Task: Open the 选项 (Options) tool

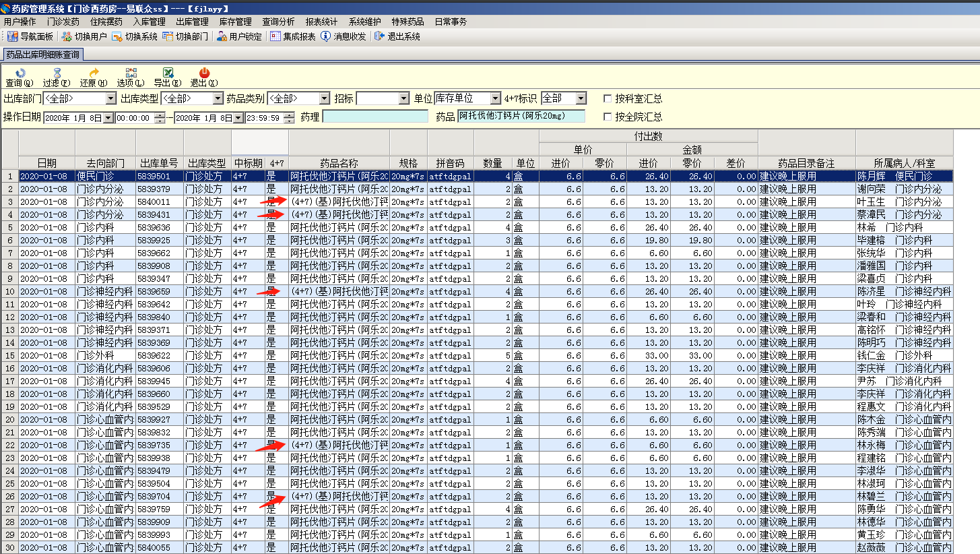Action: (x=131, y=73)
